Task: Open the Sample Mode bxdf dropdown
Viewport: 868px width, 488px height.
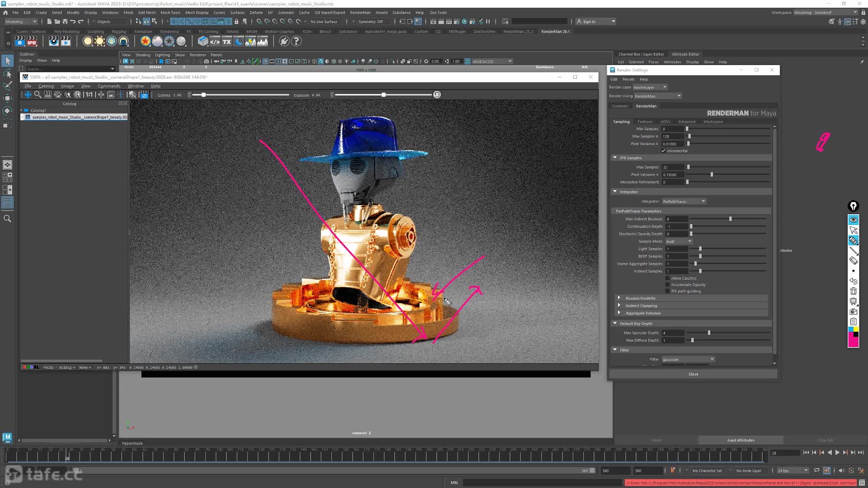Action: click(679, 241)
